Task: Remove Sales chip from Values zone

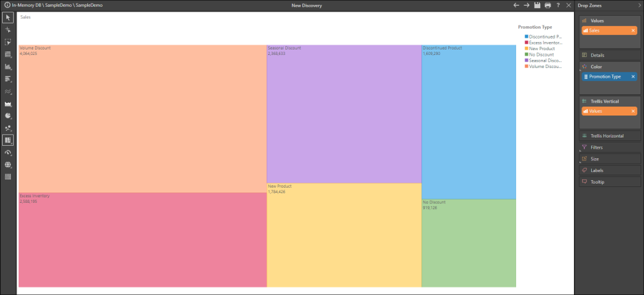Action: [x=633, y=31]
